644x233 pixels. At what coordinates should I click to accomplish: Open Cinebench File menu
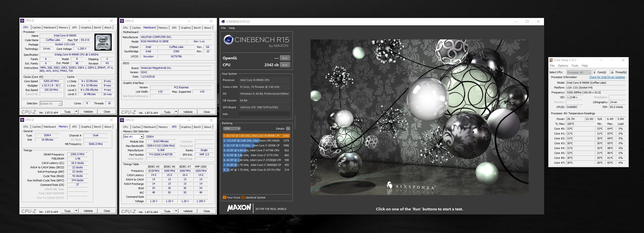pyautogui.click(x=223, y=28)
